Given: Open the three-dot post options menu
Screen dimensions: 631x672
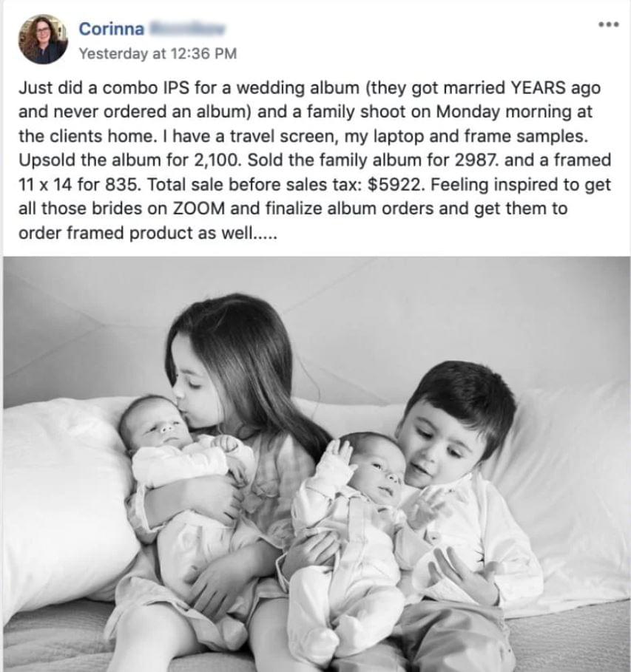Looking at the screenshot, I should click(609, 24).
